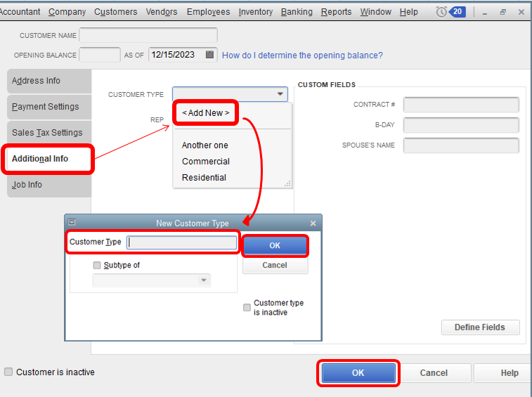The height and width of the screenshot is (397, 532).
Task: Open the Help menu
Action: pyautogui.click(x=408, y=12)
